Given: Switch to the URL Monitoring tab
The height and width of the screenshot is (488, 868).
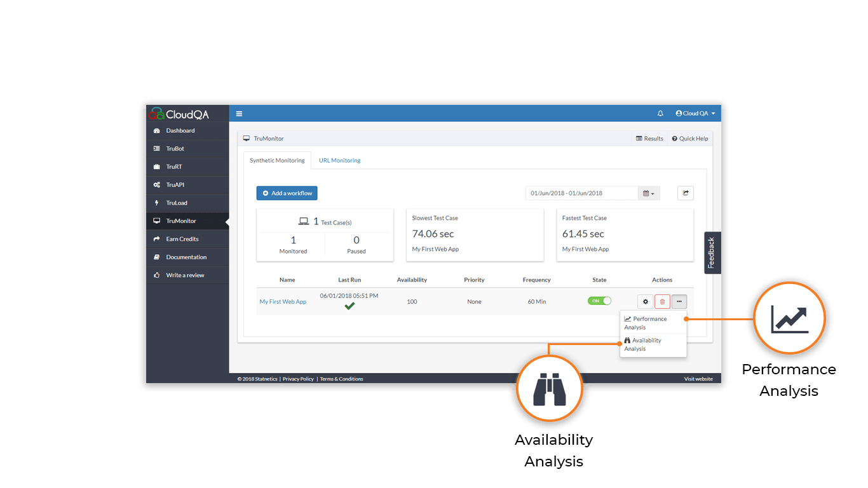Looking at the screenshot, I should tap(339, 160).
